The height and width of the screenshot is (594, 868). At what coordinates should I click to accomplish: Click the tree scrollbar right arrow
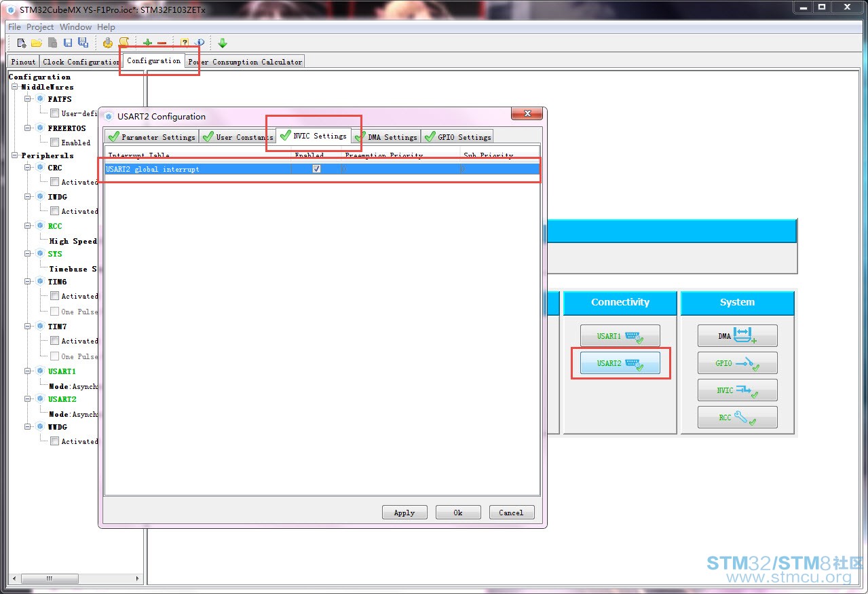click(138, 579)
